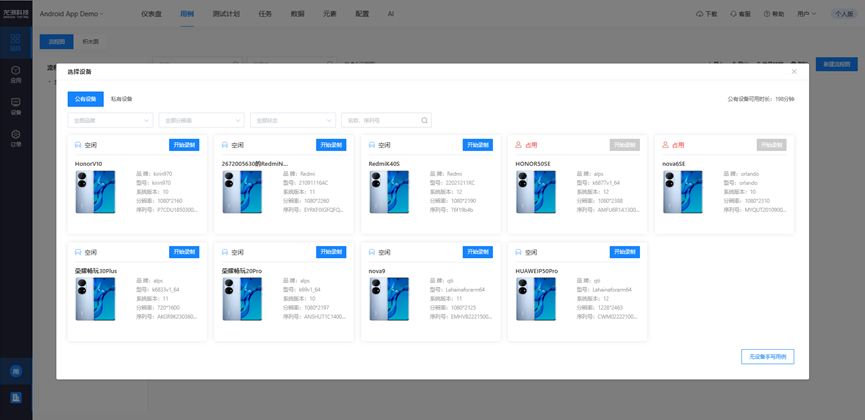865x420 pixels.
Task: Start recording on HonorV10 device
Action: click(x=184, y=145)
